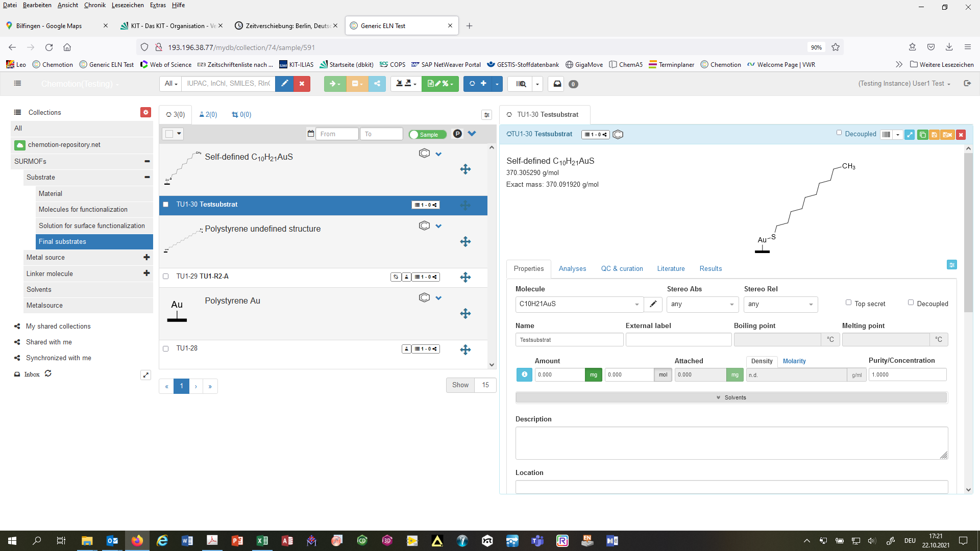980x551 pixels.
Task: Click the Description text area
Action: (731, 443)
